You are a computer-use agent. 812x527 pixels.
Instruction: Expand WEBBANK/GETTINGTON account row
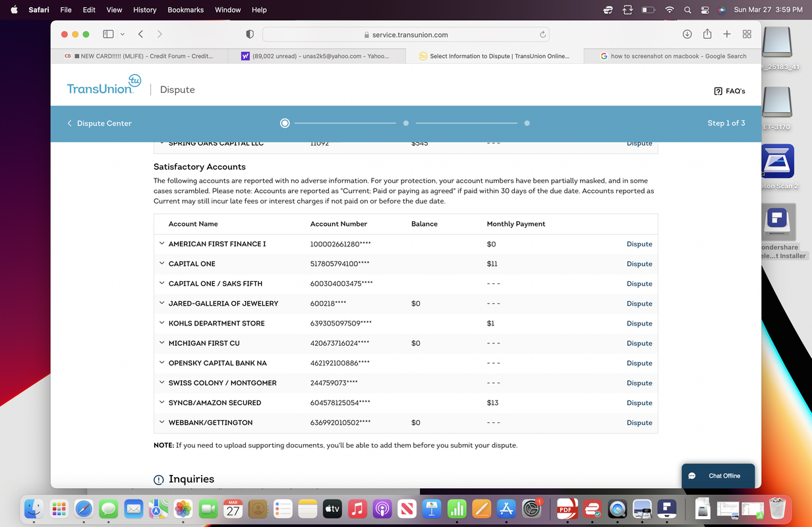point(161,422)
